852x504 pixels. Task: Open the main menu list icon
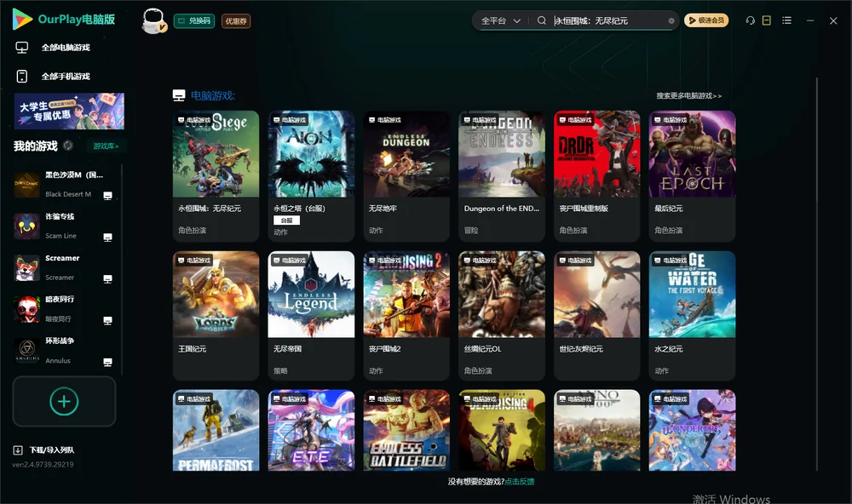pyautogui.click(x=786, y=20)
